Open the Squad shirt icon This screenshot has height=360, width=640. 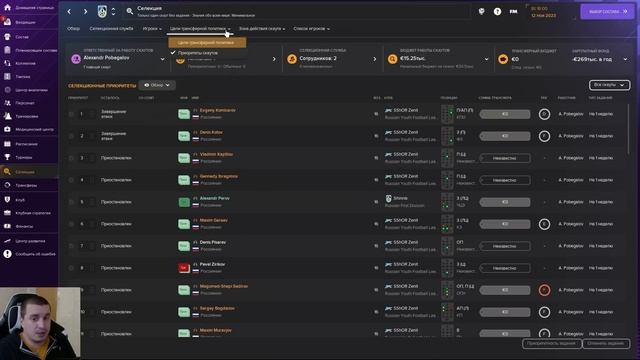coord(7,37)
